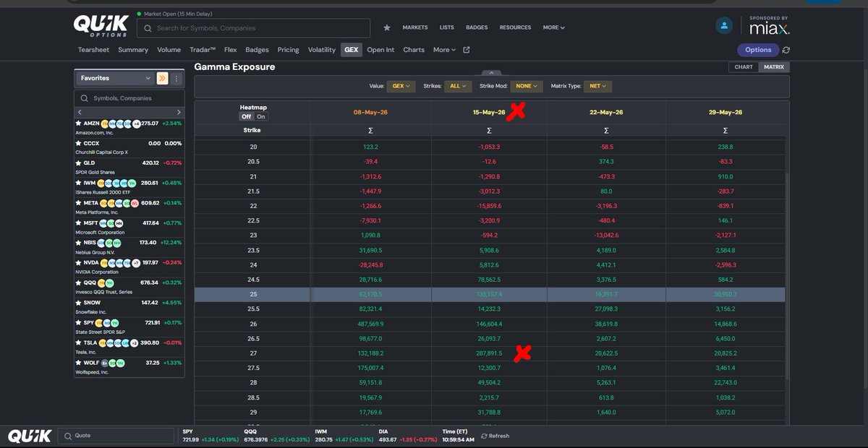This screenshot has width=868, height=448.
Task: Select SNOW Snowflake in the watchlist
Action: [x=129, y=306]
